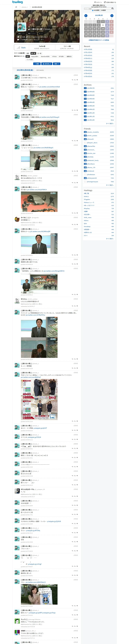129x644 pixels.
Task: Open user icon beside @kanachiku
Action: (x=85, y=146)
